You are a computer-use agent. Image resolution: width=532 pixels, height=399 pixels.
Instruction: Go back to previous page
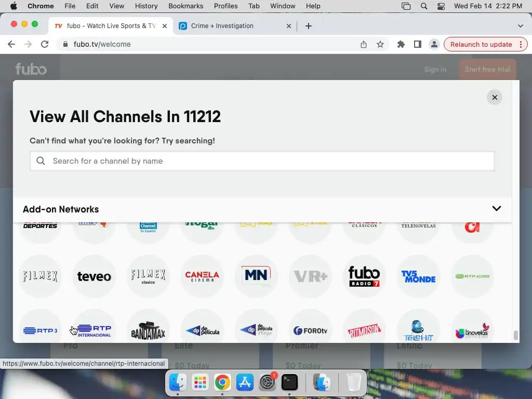(11, 44)
